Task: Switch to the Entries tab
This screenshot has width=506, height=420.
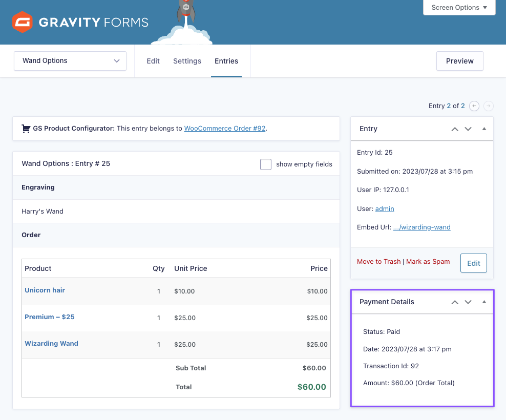Action: [226, 61]
